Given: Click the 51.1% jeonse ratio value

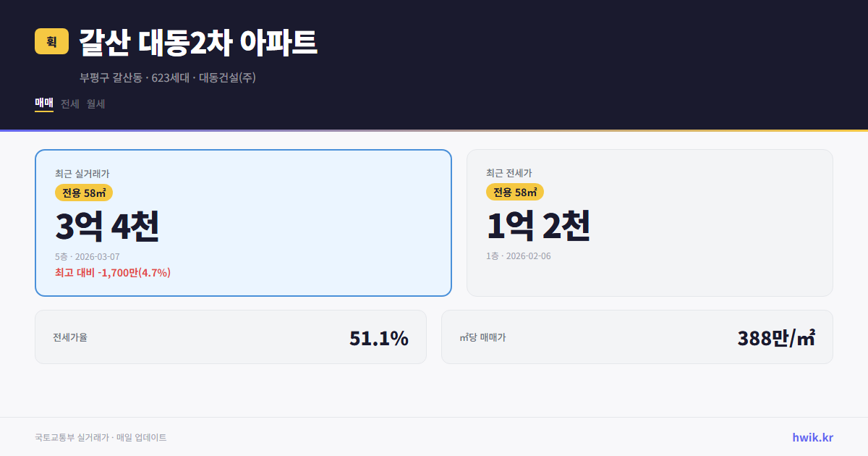Looking at the screenshot, I should click(379, 337).
